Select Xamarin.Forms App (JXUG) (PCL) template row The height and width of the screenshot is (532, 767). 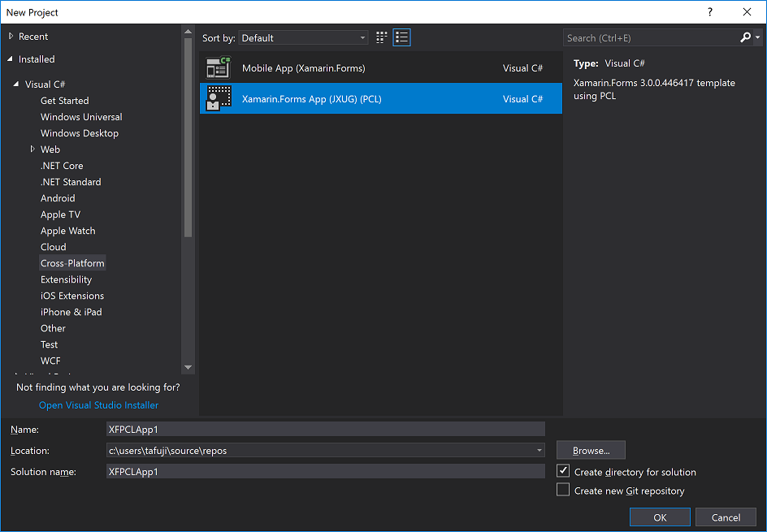380,98
